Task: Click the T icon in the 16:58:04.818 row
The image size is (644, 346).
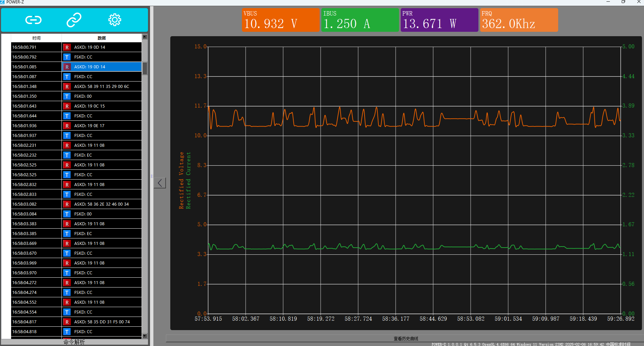Action: tap(67, 332)
